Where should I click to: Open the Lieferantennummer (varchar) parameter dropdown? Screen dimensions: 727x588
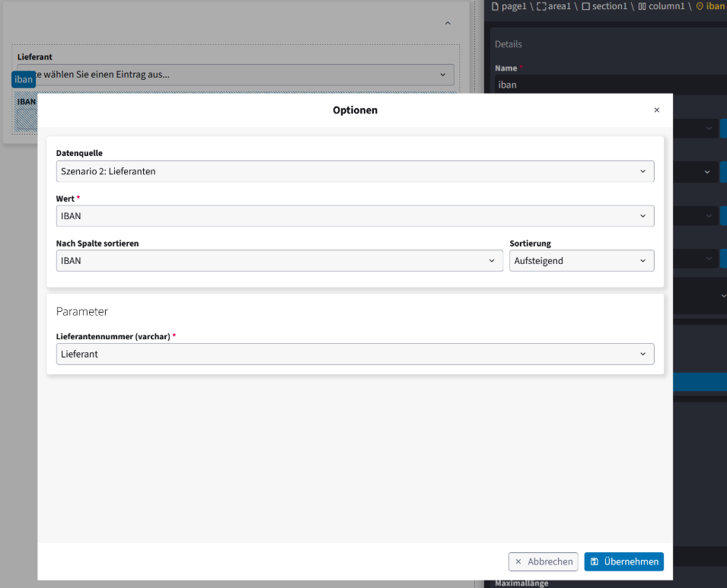[356, 354]
